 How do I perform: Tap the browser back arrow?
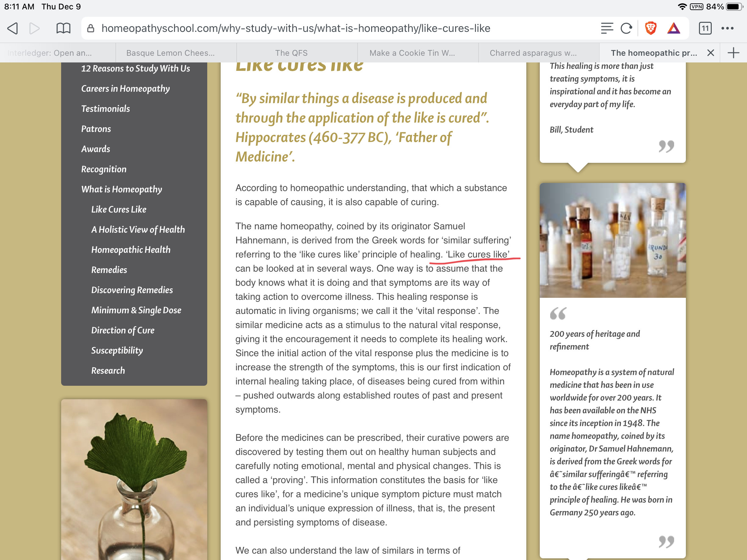click(12, 28)
